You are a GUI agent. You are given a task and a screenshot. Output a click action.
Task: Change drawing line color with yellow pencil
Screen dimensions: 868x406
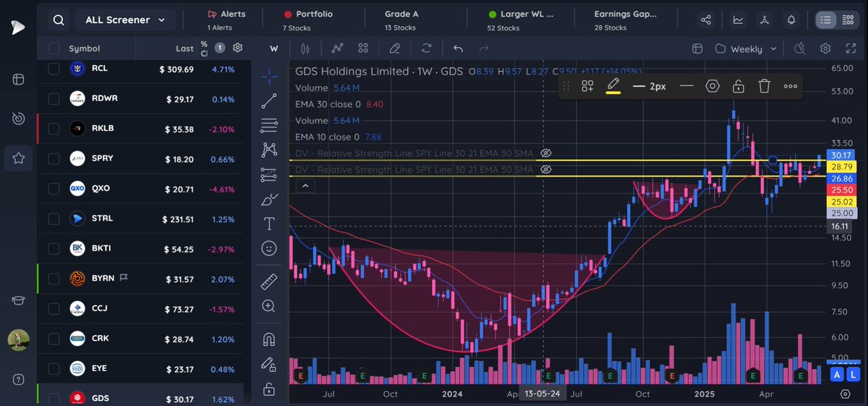613,86
